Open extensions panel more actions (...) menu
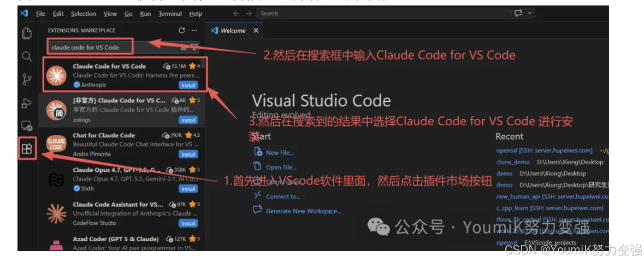644x261 pixels. (x=194, y=31)
